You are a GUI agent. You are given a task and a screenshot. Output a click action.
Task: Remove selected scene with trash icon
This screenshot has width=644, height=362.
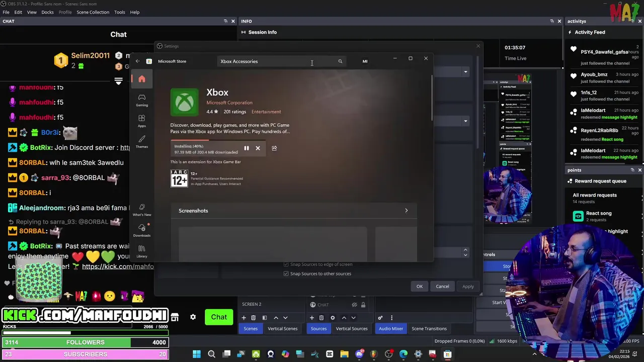pyautogui.click(x=254, y=318)
